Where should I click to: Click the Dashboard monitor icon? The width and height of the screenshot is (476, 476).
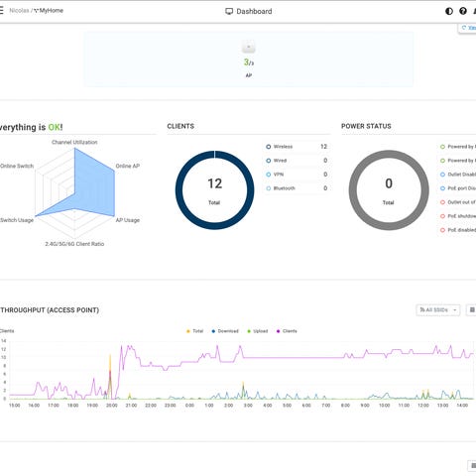[x=229, y=12]
